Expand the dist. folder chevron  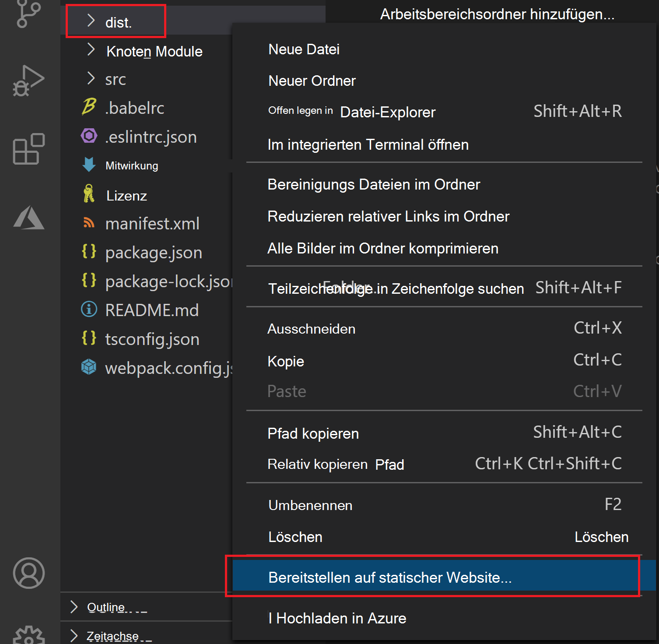(91, 21)
